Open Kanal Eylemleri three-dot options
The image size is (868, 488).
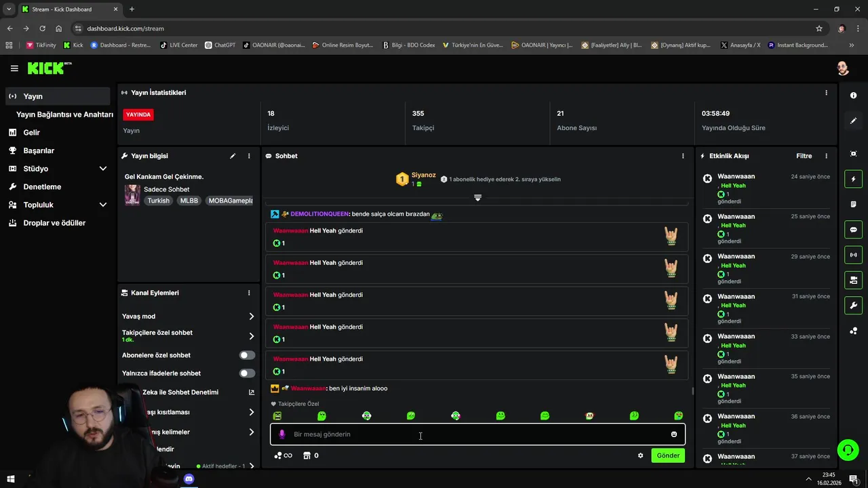[x=249, y=293]
